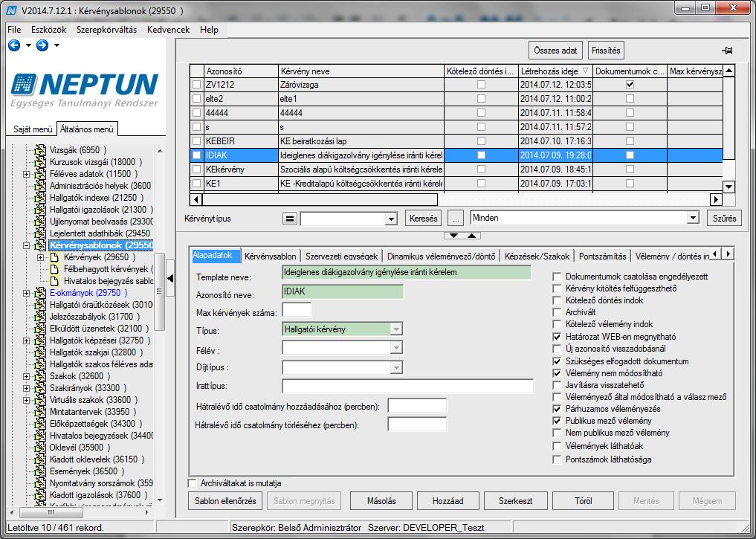The height and width of the screenshot is (539, 756).
Task: Click the up arrow splitter below filter row
Action: (471, 236)
